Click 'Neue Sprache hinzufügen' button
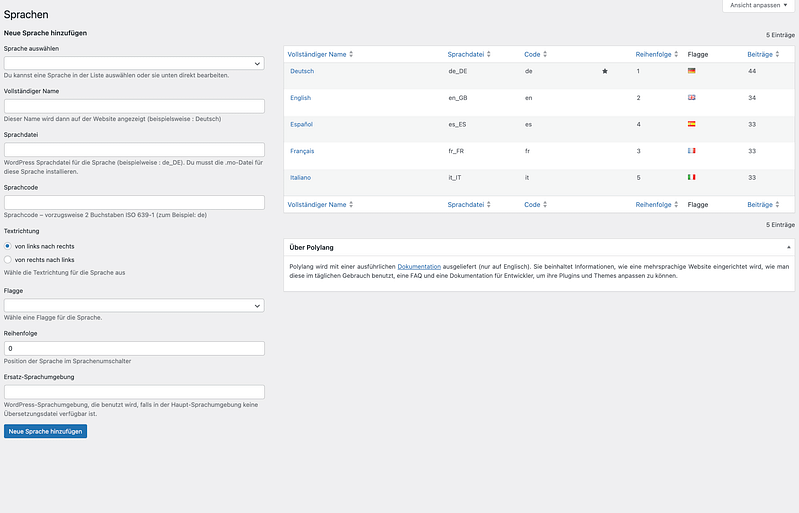Viewport: 799px width, 513px height. (x=45, y=431)
